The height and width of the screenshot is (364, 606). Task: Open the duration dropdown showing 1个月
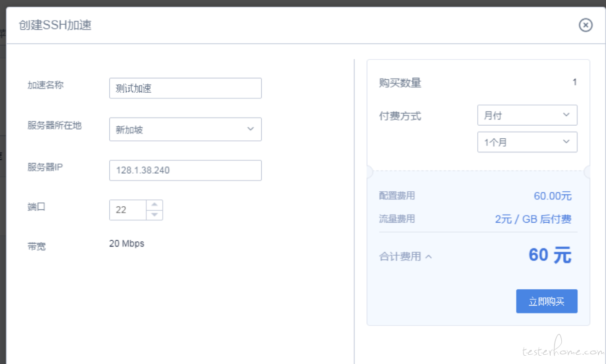tap(527, 142)
